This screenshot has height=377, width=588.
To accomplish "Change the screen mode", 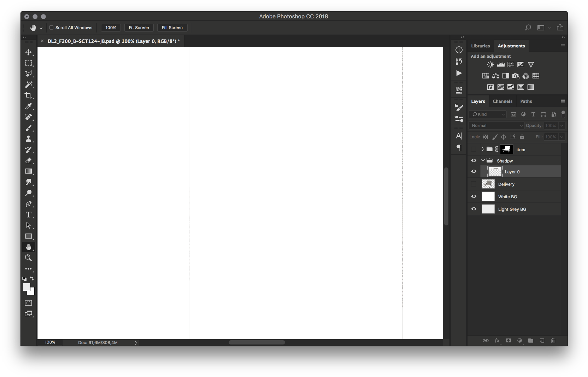I will (29, 314).
